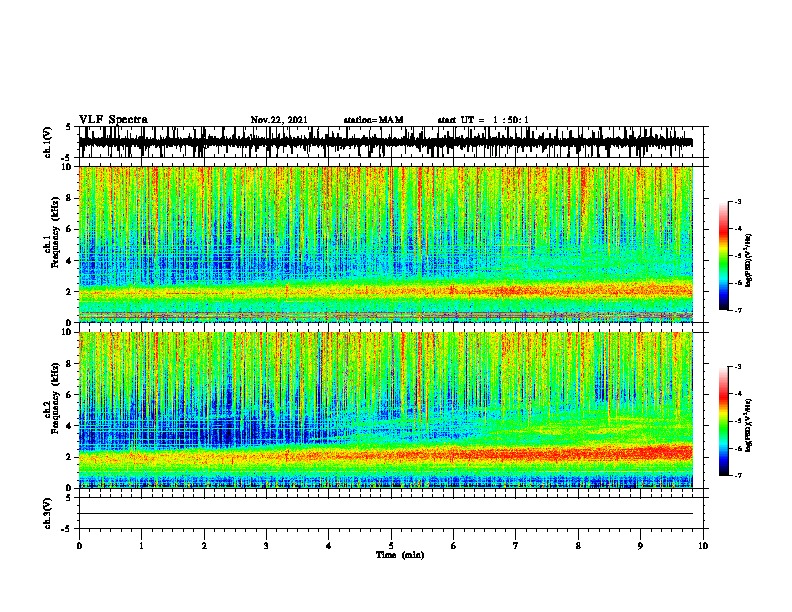The image size is (792, 612).
Task: Click the "station=MAM" label
Action: pyautogui.click(x=373, y=120)
